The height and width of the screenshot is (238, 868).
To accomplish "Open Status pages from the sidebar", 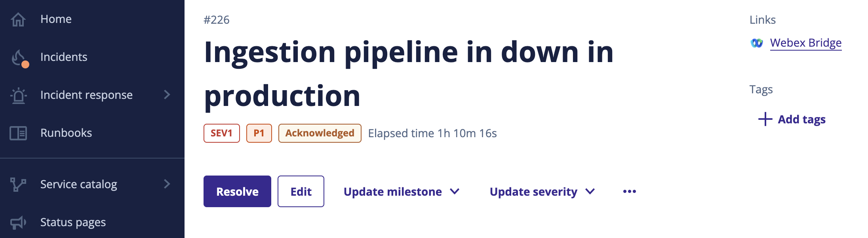I will (x=73, y=223).
